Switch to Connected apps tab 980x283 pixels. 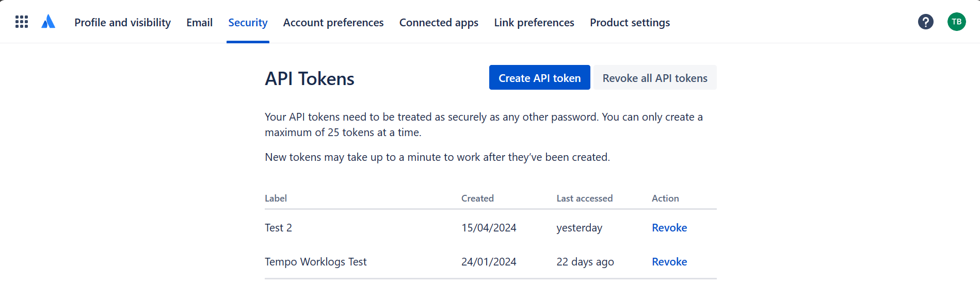pos(439,23)
